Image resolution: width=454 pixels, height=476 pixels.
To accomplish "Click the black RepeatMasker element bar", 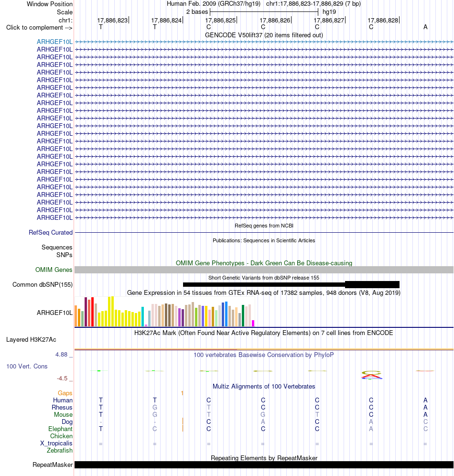I will click(264, 465).
